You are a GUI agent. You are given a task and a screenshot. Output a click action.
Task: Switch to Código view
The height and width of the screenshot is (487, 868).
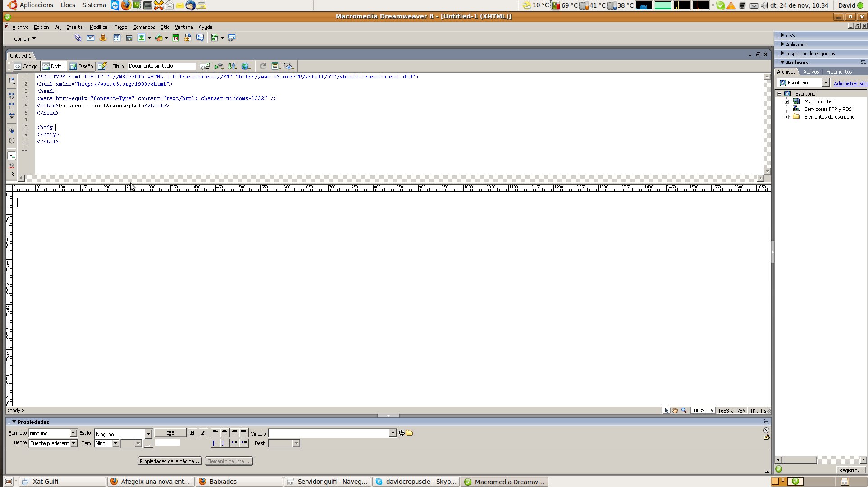tap(26, 66)
